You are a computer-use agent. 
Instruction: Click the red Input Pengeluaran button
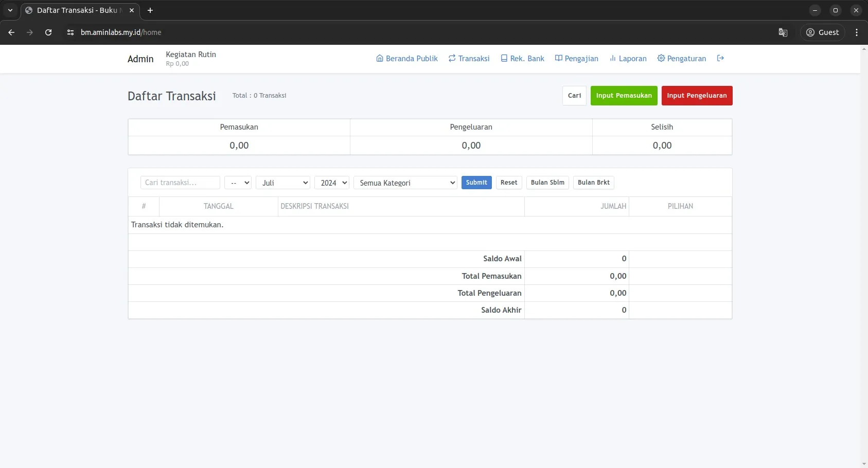coord(697,96)
